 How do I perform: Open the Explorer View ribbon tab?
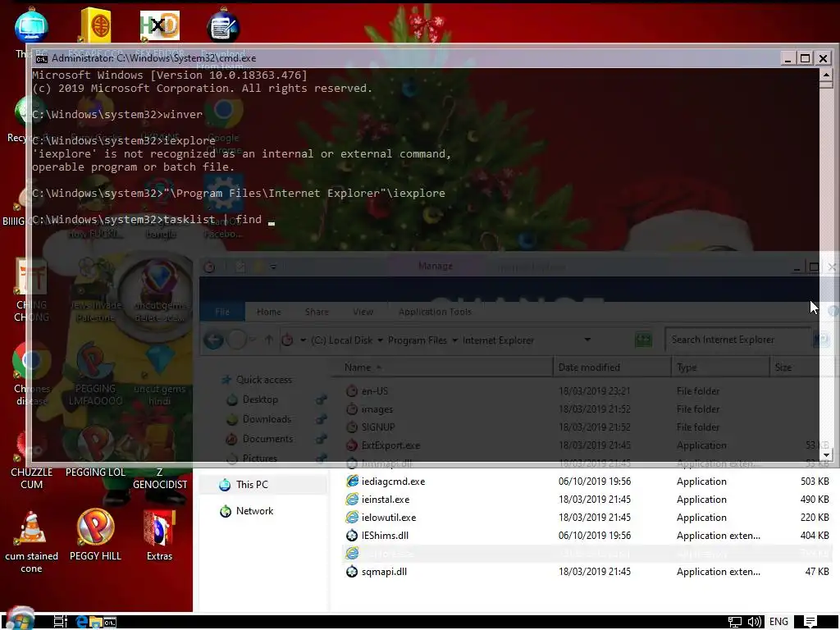pyautogui.click(x=363, y=312)
